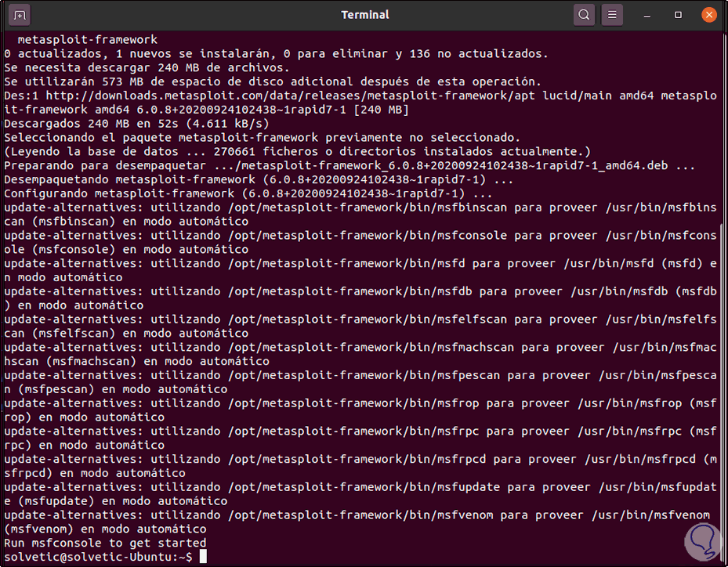Screen dimensions: 728x567
Task: Click the 'Desempaquetando metasploit-framework' line
Action: (x=258, y=179)
